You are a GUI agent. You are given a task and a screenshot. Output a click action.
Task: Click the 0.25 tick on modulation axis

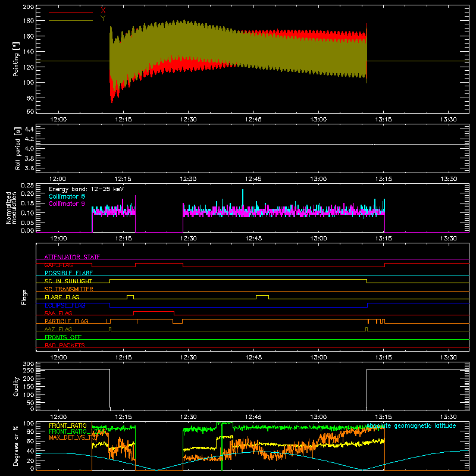tap(27, 186)
